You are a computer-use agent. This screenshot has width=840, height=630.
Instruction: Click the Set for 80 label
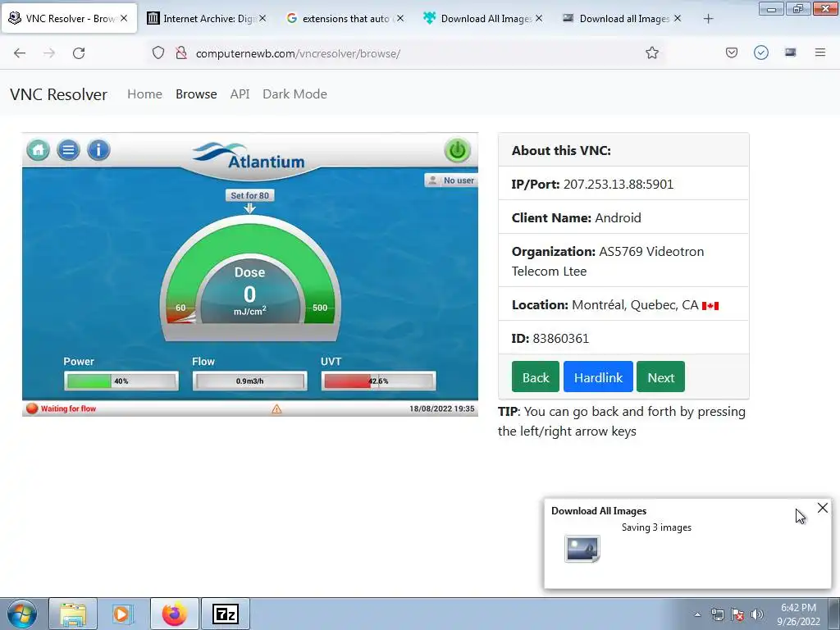click(249, 195)
